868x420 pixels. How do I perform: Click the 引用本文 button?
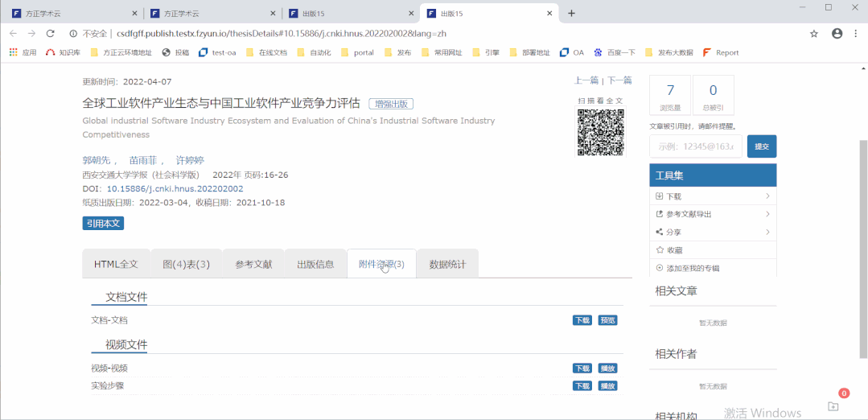point(103,223)
